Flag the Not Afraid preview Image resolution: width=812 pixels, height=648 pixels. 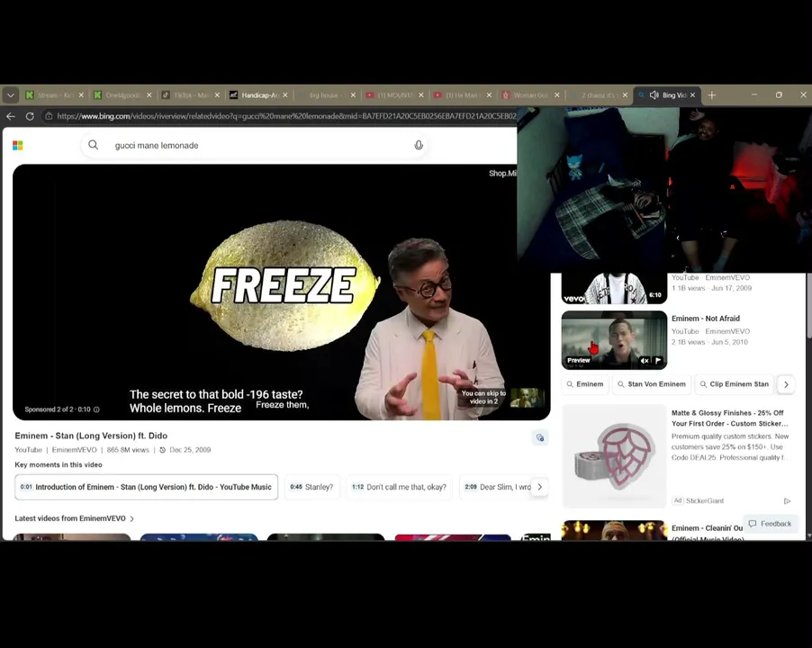pos(658,361)
